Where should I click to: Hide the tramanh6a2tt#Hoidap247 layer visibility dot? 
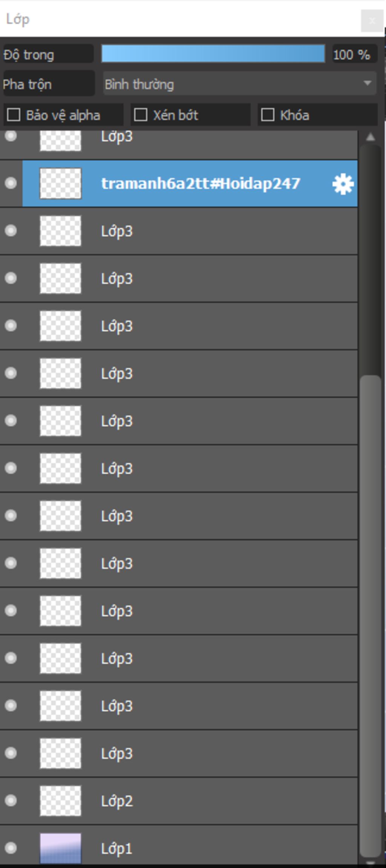[11, 183]
